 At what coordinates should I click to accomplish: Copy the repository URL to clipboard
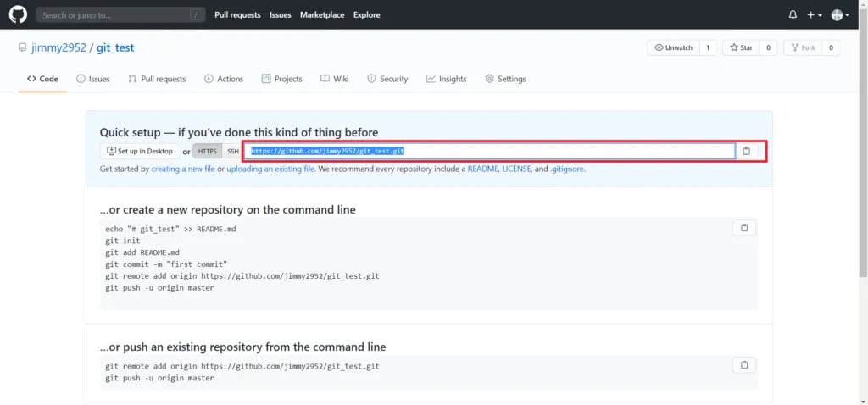pos(746,151)
